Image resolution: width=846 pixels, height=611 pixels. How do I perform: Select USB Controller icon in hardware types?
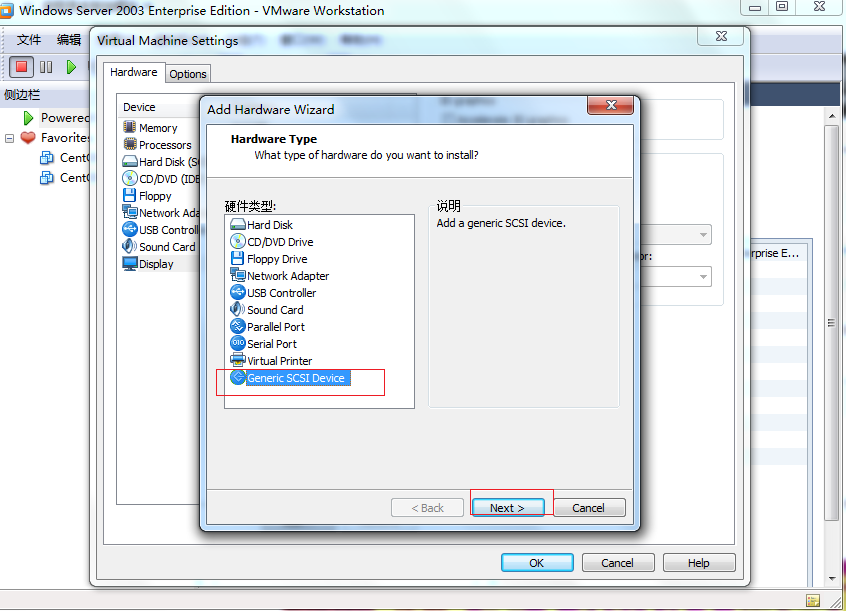[x=238, y=293]
